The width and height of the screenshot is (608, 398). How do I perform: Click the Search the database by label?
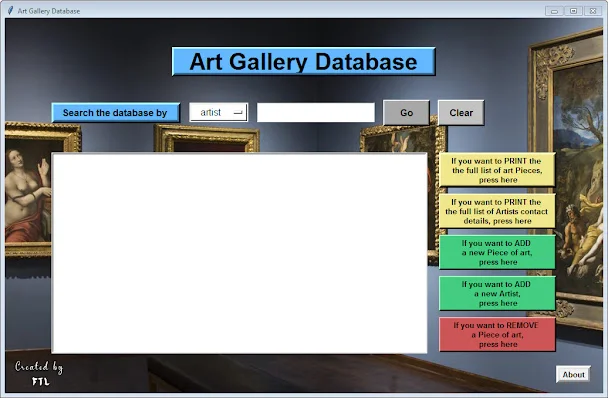116,112
